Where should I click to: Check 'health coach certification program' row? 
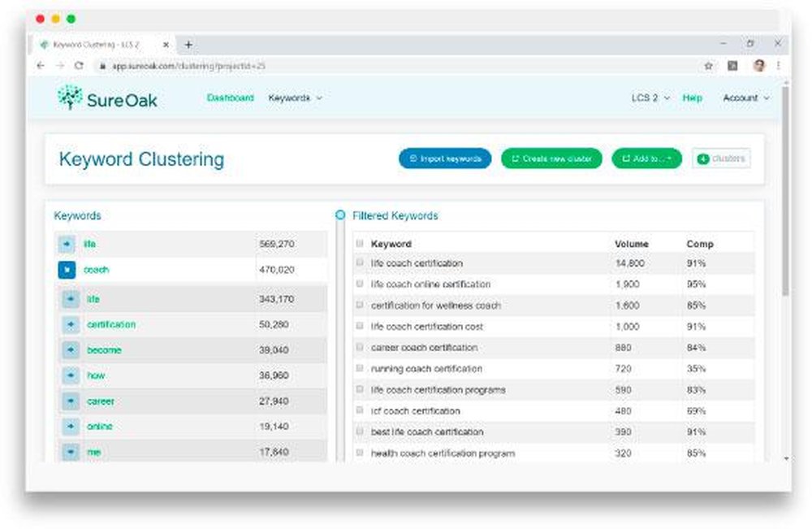point(360,453)
